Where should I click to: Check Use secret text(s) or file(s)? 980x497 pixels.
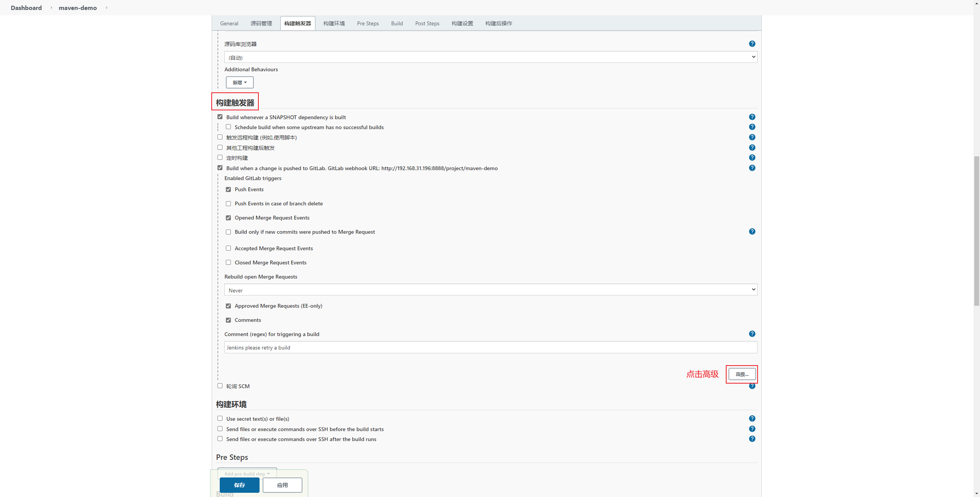tap(220, 418)
